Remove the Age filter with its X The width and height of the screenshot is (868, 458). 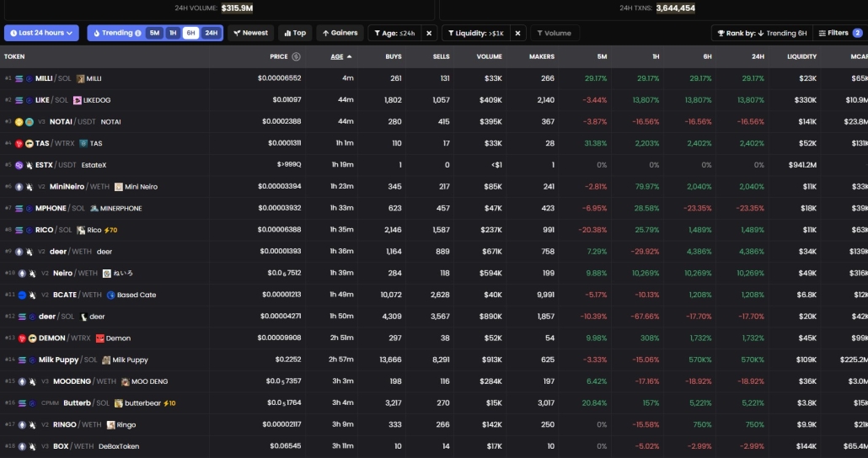429,33
